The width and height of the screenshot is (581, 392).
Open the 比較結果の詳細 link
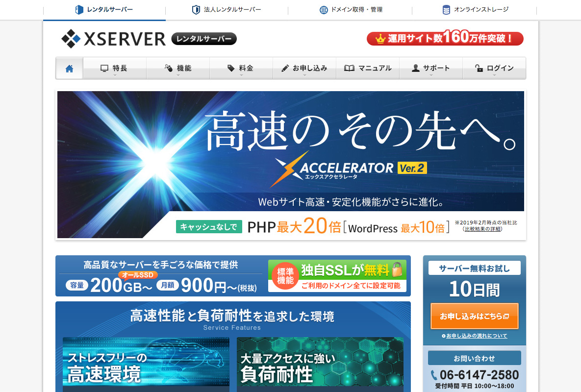(x=483, y=229)
